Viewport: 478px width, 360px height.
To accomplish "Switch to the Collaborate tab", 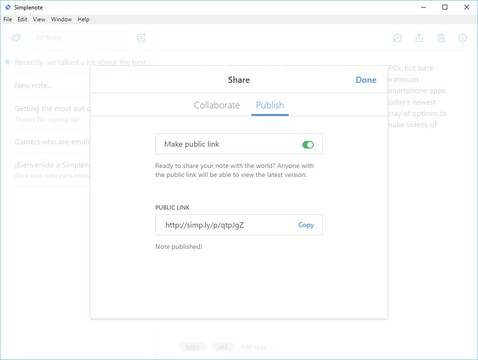I will [x=217, y=105].
